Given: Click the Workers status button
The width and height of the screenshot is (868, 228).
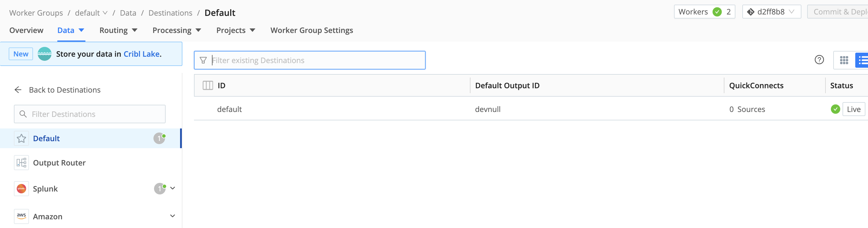Looking at the screenshot, I should tap(704, 12).
